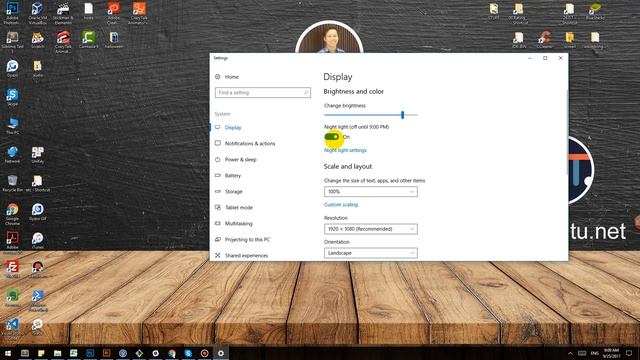Select the Oracle VM VirtualBox desktop icon

click(x=38, y=12)
